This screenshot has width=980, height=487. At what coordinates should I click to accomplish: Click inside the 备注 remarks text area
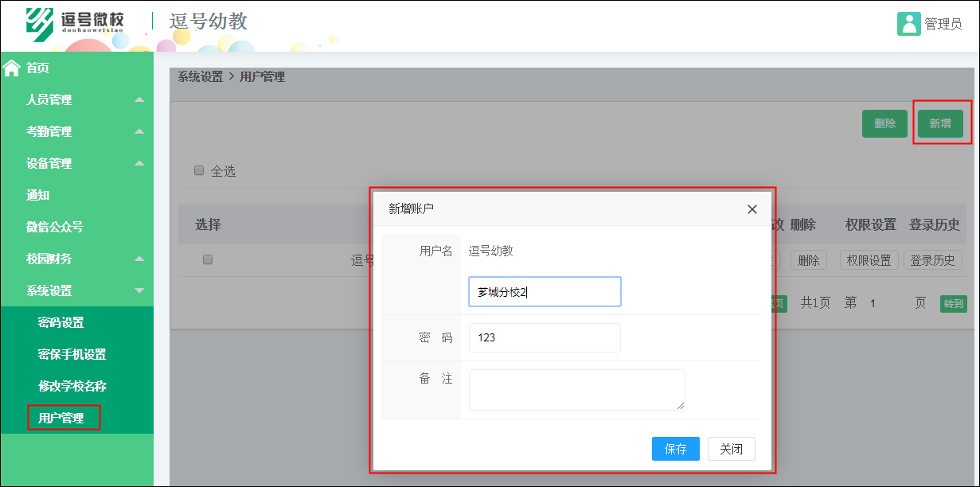[576, 390]
